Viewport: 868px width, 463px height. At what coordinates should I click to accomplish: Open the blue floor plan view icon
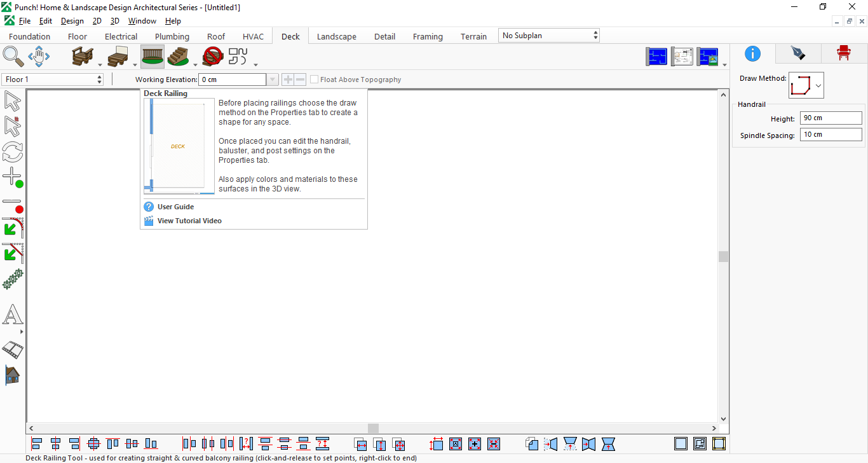pos(657,57)
